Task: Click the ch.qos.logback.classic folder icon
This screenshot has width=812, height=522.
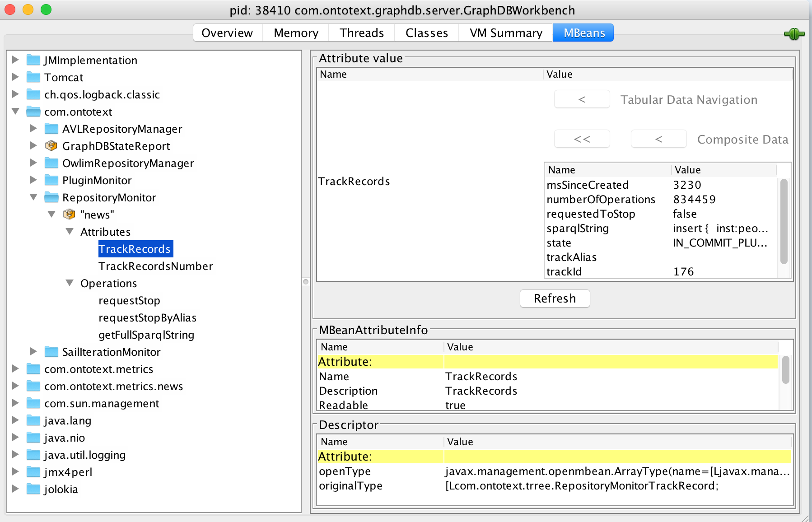Action: coord(33,94)
